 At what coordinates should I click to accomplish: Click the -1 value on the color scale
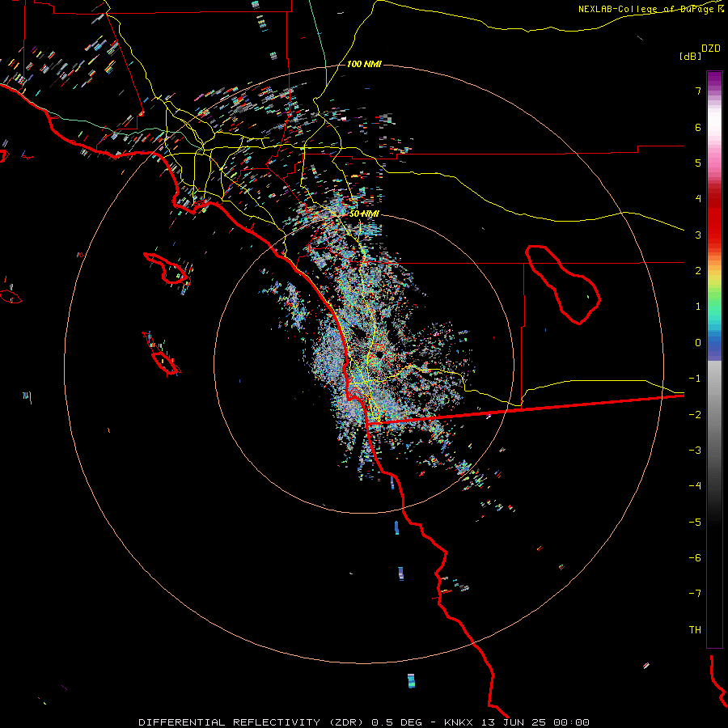point(695,379)
